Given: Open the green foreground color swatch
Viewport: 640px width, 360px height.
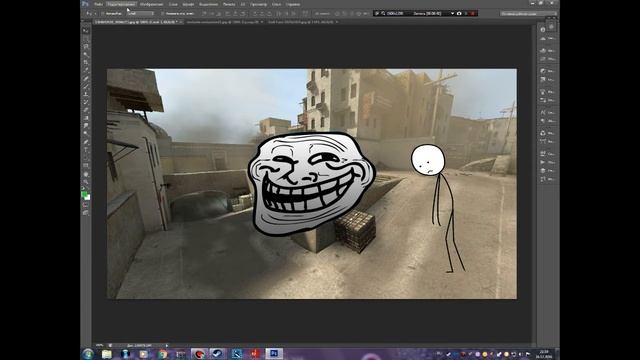Looking at the screenshot, I should (x=84, y=195).
